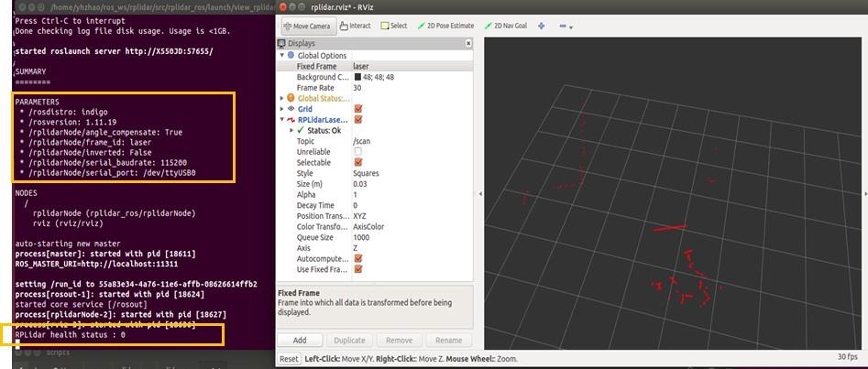Viewport: 868px width, 369px height.
Task: Select the Fixed Frame row
Action: [x=375, y=67]
